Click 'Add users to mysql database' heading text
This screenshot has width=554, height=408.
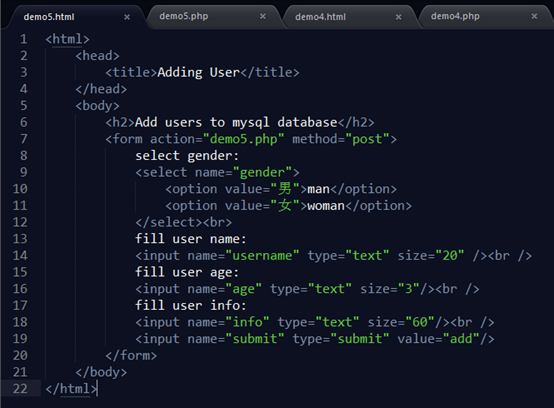pos(236,123)
